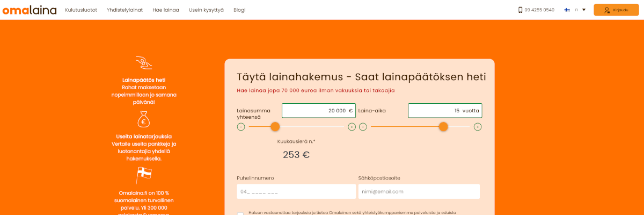Decrease loan period with minus button
The image size is (644, 215).
pos(363,127)
